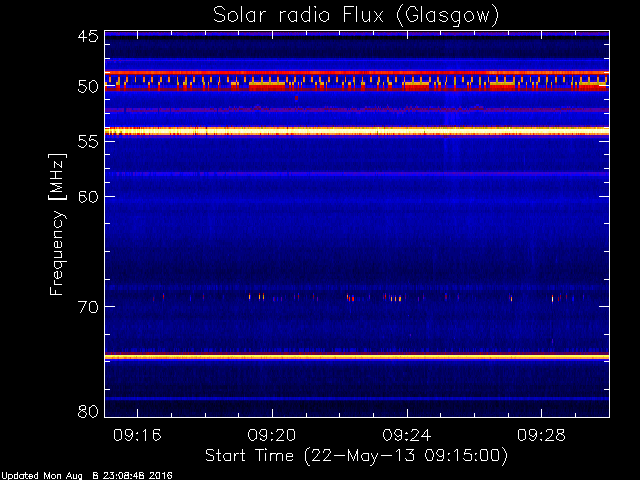Click the "55" frequency tick label
The height and width of the screenshot is (480, 640).
pyautogui.click(x=88, y=142)
